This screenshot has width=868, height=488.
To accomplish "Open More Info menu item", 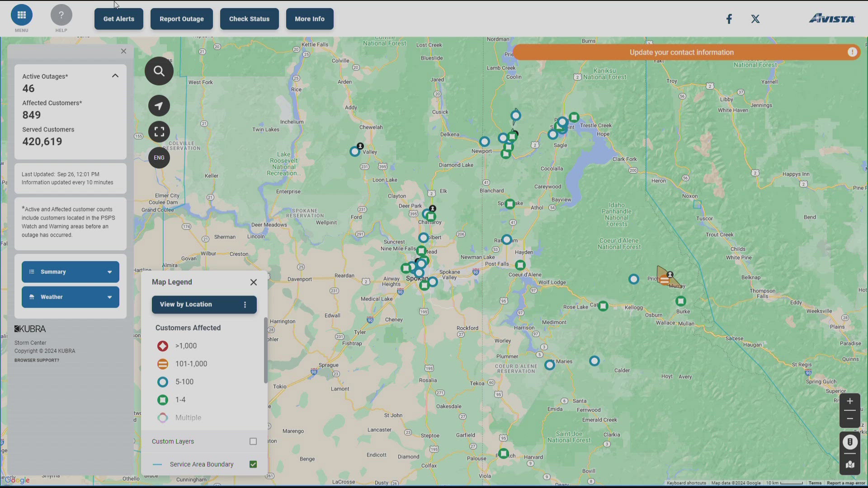I will pos(309,19).
